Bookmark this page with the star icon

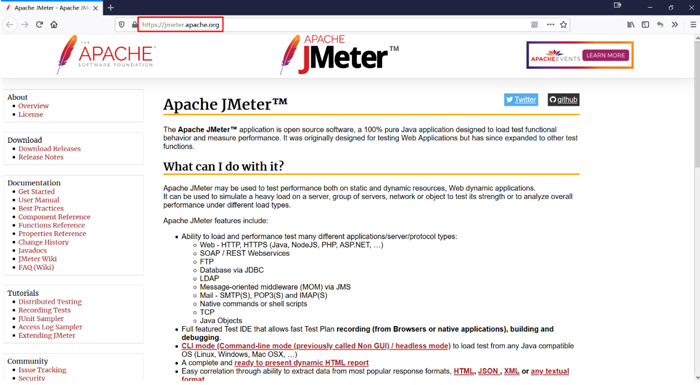click(563, 25)
